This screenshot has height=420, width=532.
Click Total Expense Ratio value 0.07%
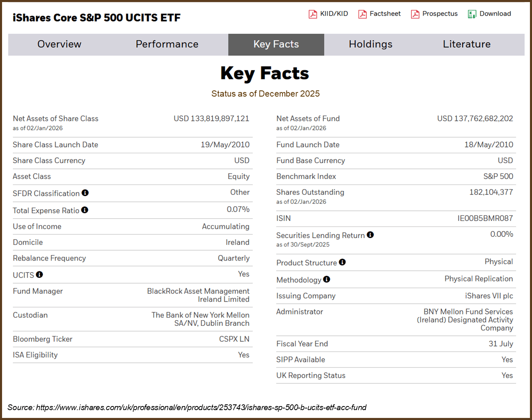click(238, 210)
